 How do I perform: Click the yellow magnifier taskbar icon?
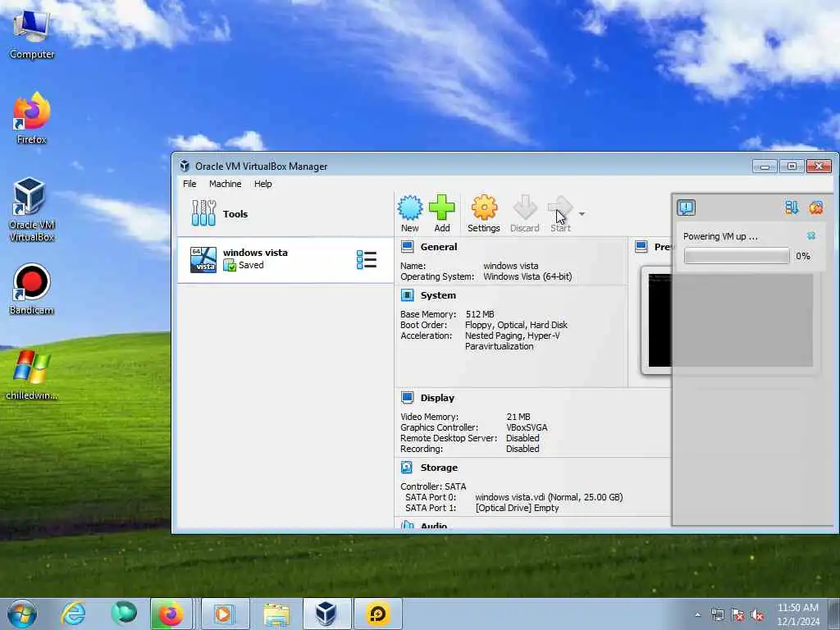[377, 614]
